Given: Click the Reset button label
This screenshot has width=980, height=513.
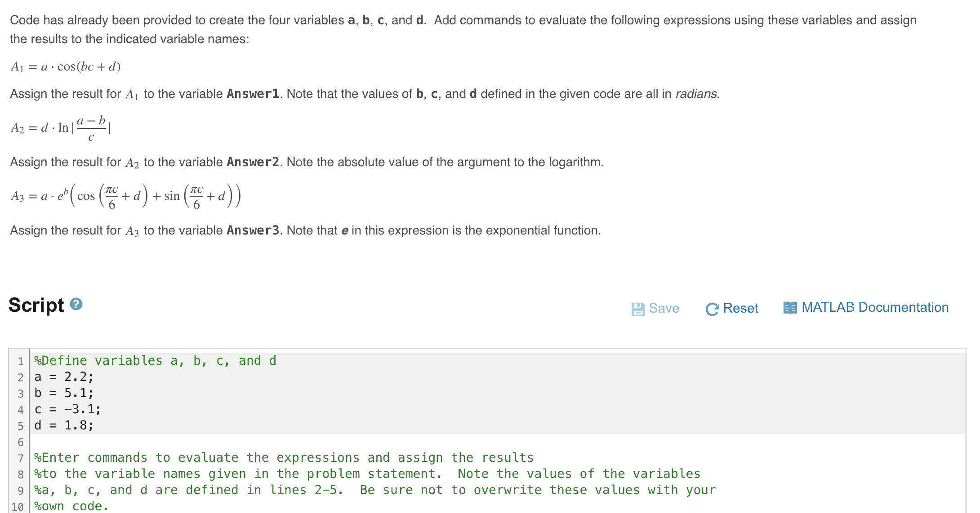Looking at the screenshot, I should pos(740,308).
